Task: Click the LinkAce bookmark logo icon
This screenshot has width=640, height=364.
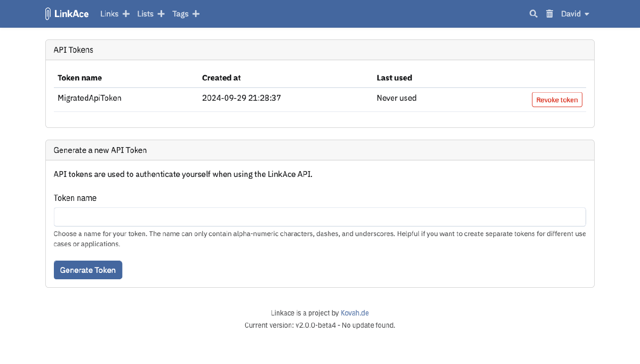Action: click(x=47, y=13)
